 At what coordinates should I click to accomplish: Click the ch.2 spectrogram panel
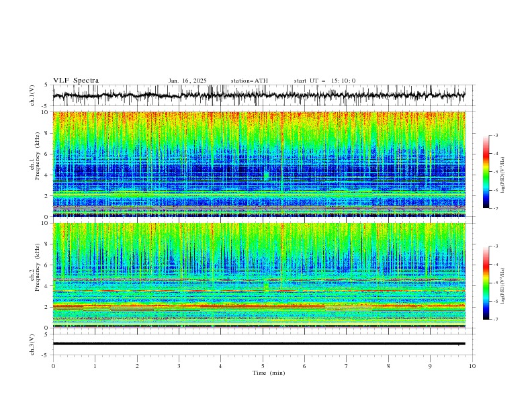259,275
